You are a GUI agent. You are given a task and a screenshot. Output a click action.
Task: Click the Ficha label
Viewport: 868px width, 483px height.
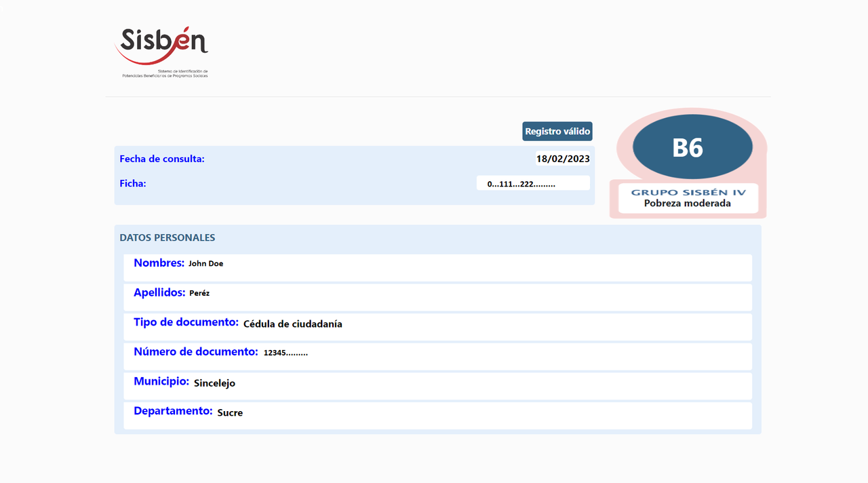tap(133, 183)
